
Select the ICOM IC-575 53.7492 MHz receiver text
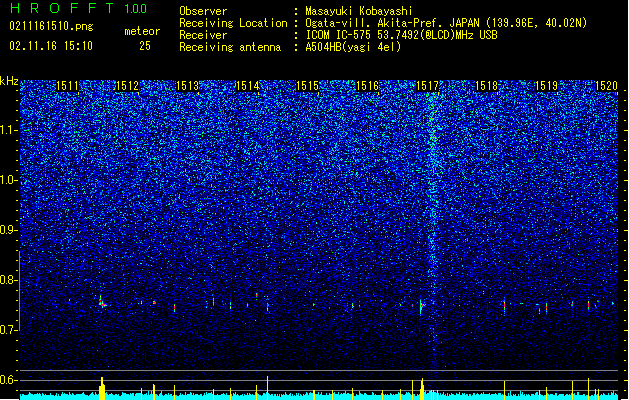(x=402, y=35)
